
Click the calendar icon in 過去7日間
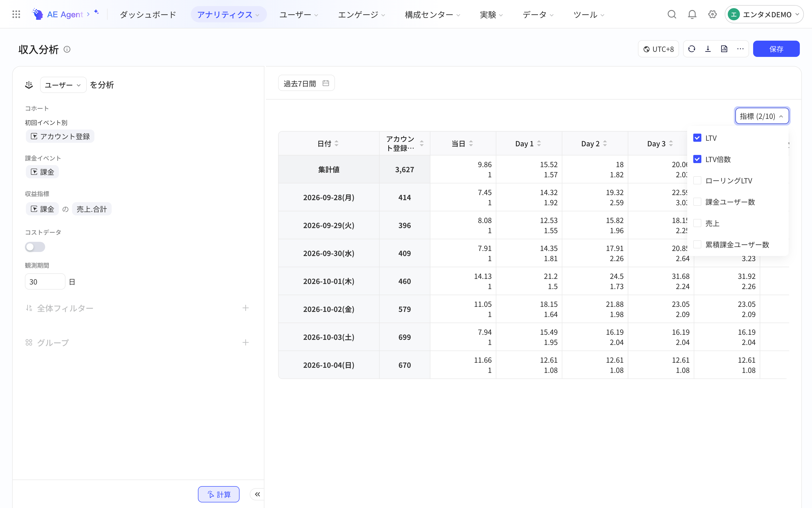326,83
